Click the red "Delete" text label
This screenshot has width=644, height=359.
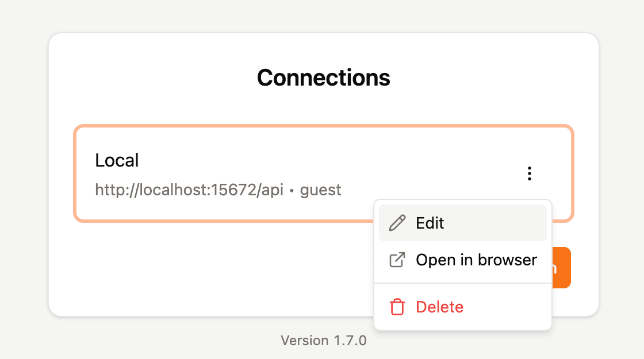click(x=439, y=307)
